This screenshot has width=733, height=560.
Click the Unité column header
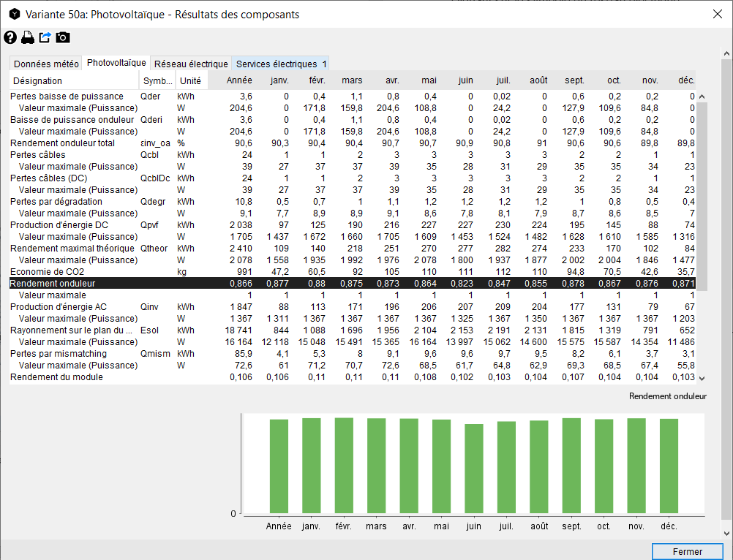click(190, 80)
